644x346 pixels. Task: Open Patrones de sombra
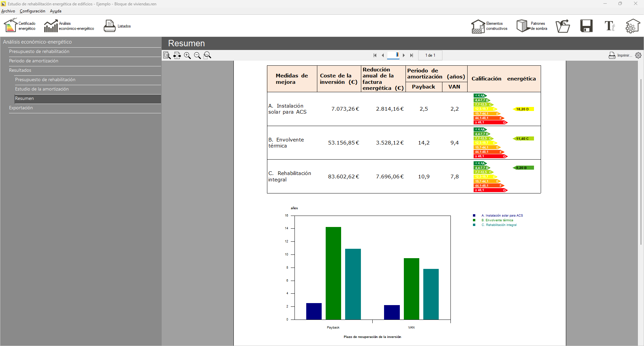click(x=532, y=26)
